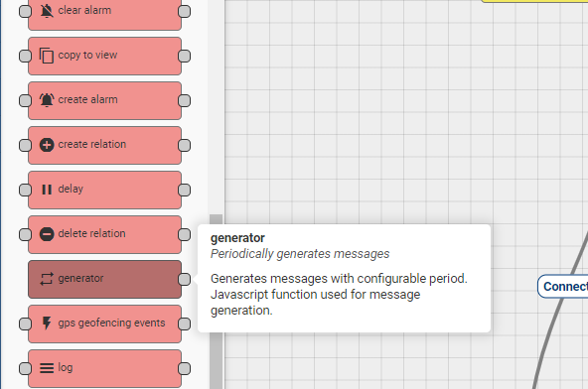The image size is (588, 389).
Task: Click the input port of delay node
Action: click(25, 190)
